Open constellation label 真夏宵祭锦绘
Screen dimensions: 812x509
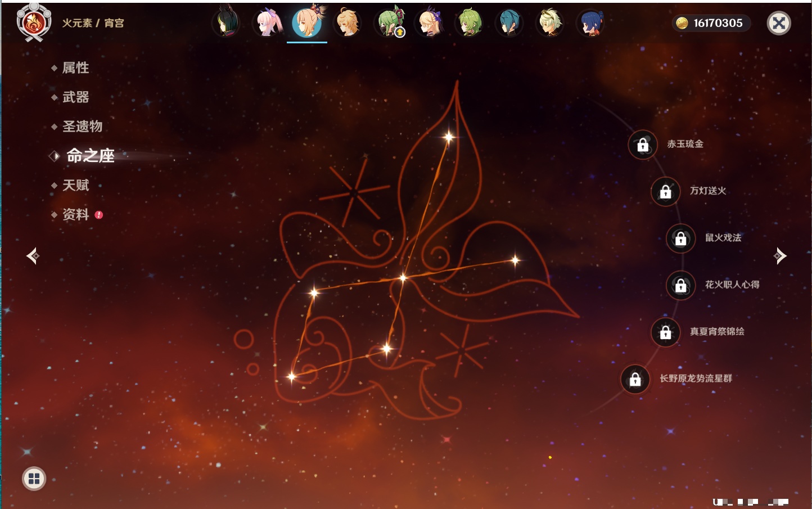[717, 331]
